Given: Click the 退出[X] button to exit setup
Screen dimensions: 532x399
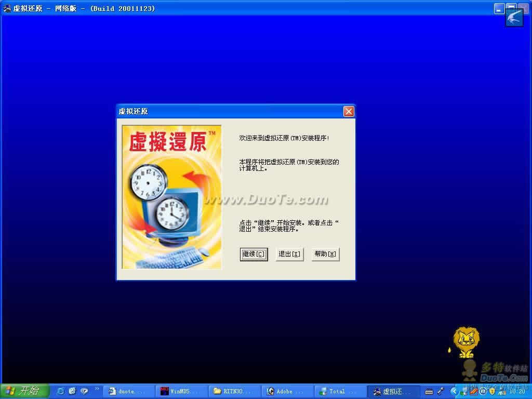Looking at the screenshot, I should click(289, 254).
